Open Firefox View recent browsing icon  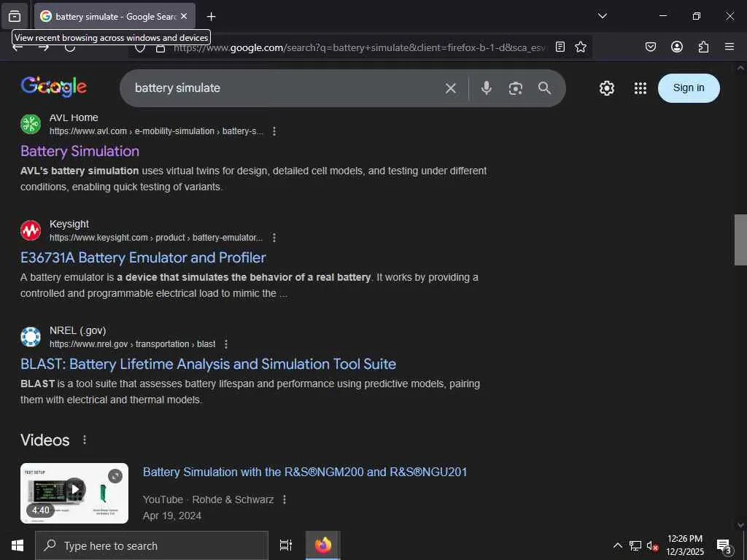point(15,16)
